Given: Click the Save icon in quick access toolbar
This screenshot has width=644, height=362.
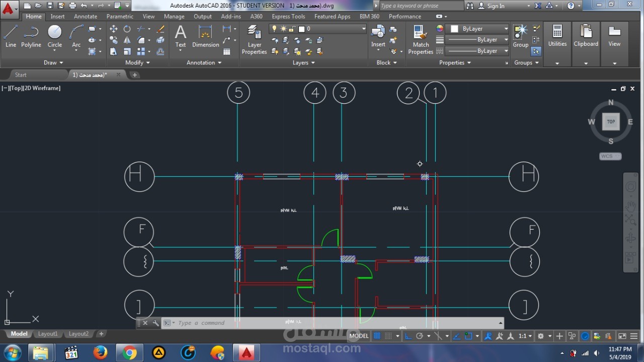Looking at the screenshot, I should click(x=49, y=6).
